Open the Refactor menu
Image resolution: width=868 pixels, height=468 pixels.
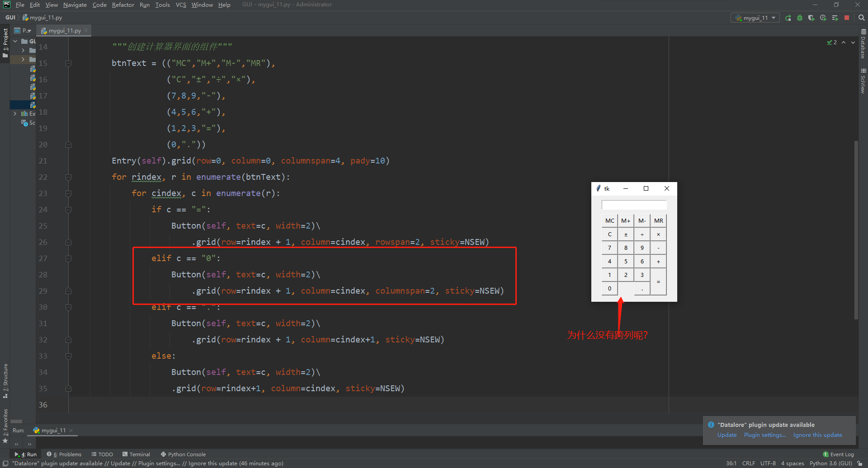point(123,5)
